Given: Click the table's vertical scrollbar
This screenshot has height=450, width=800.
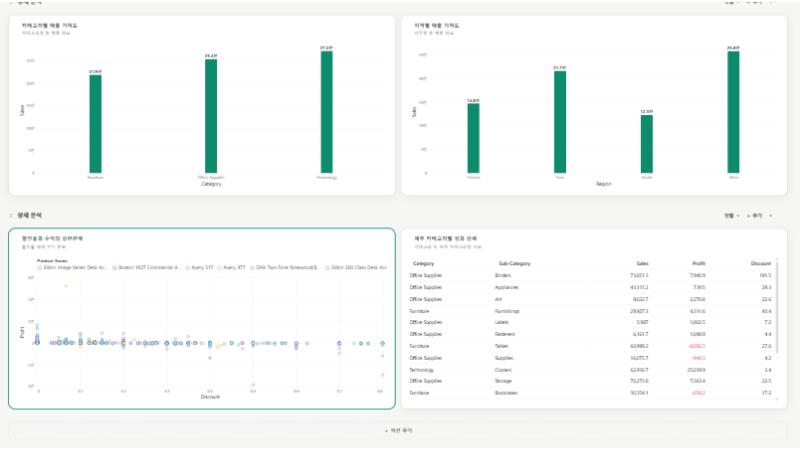Looking at the screenshot, I should coord(777,306).
